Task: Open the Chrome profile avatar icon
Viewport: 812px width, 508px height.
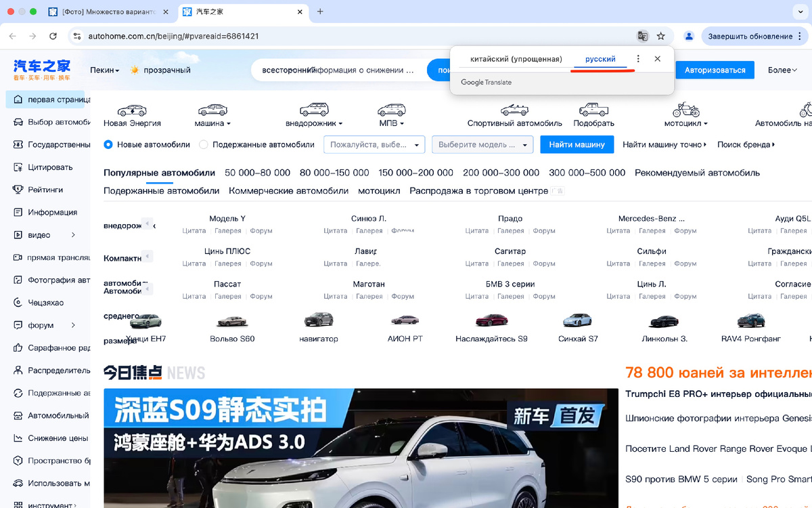Action: (689, 36)
